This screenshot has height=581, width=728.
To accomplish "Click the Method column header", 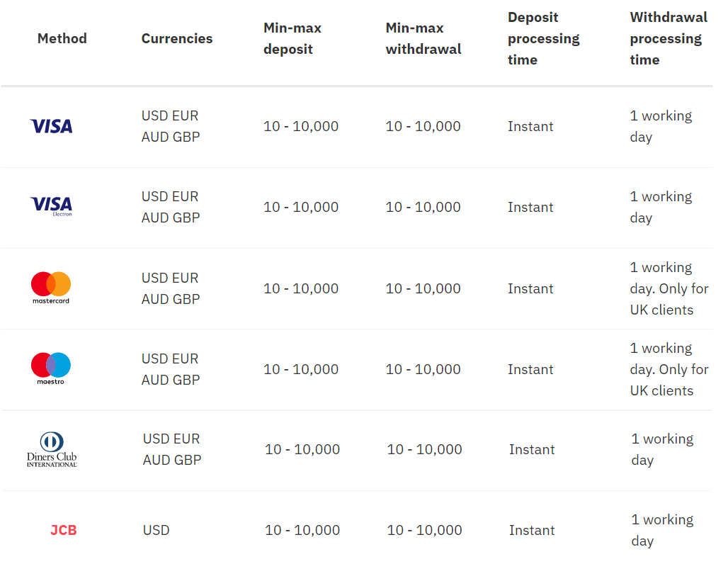I will 62,38.
